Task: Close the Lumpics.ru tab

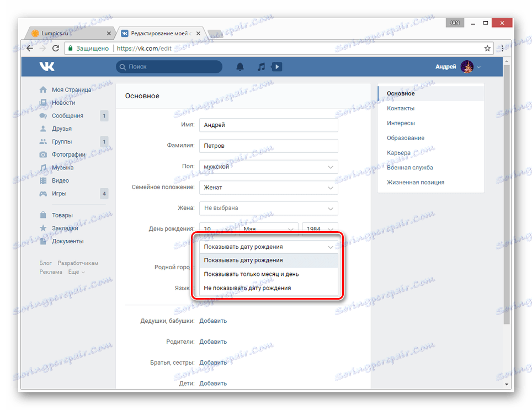Action: (109, 33)
